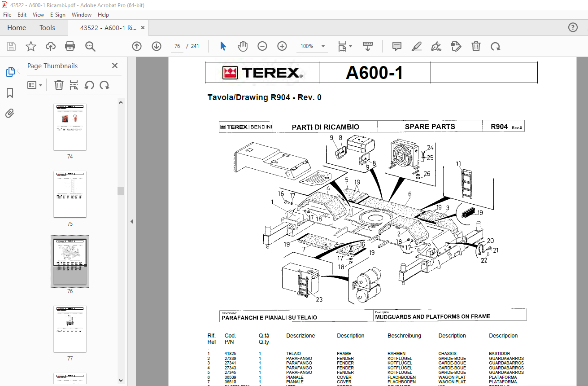Rotate thumbnails counterclockwise
This screenshot has height=386, width=588.
point(89,85)
